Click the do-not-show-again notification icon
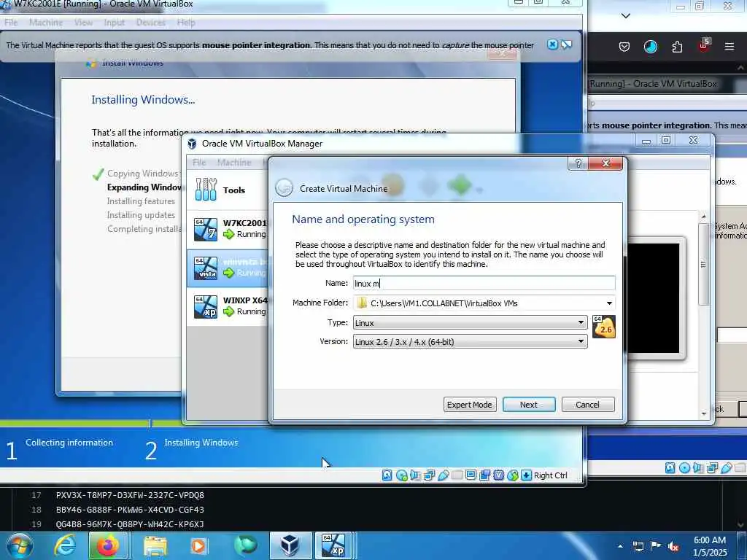 click(566, 44)
